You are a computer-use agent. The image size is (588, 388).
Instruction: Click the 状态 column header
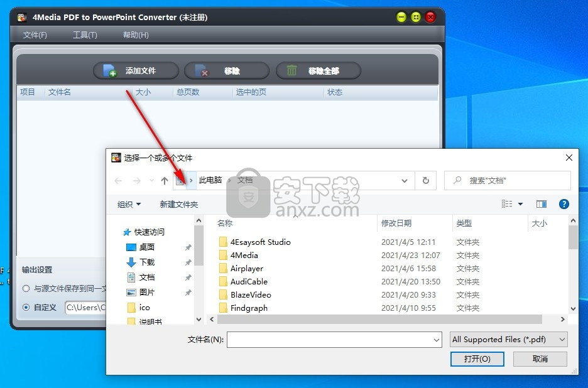[x=334, y=92]
